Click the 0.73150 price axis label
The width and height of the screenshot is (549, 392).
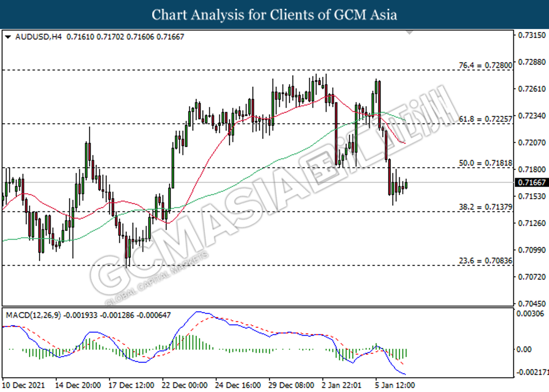click(x=532, y=35)
